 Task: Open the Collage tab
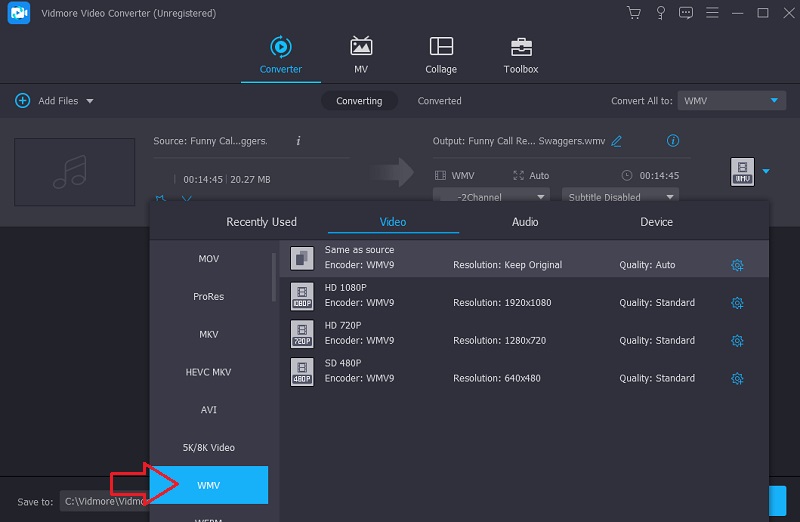pos(441,56)
